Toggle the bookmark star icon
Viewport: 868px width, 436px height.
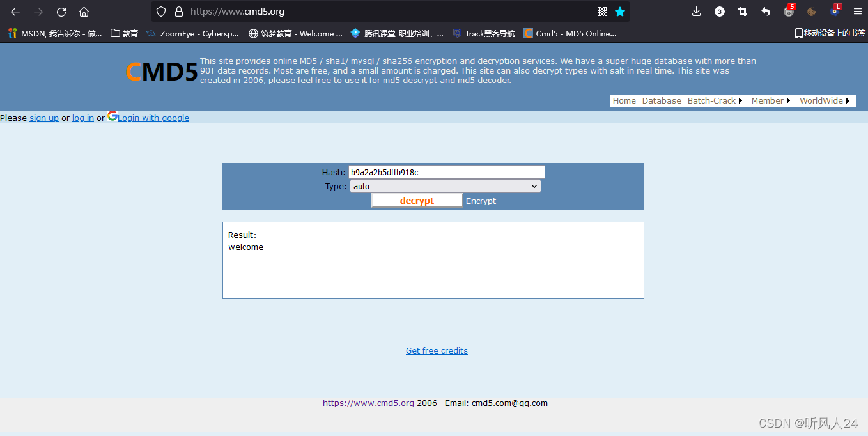tap(620, 12)
